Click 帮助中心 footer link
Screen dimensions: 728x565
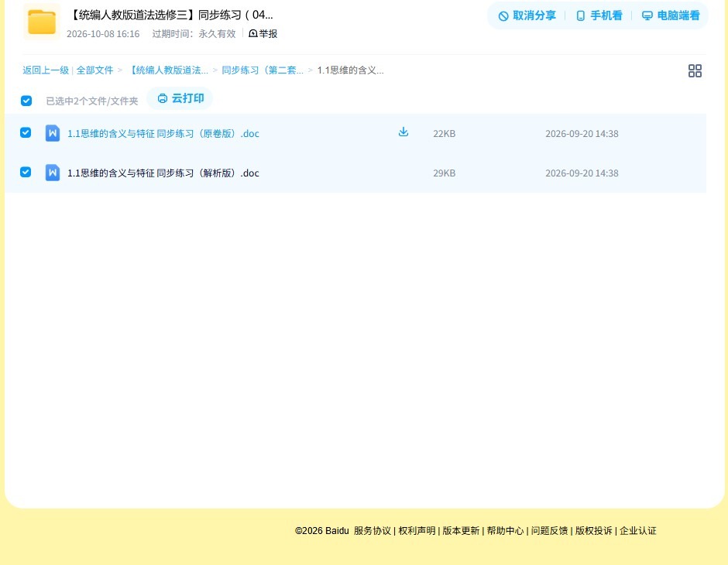pyautogui.click(x=505, y=531)
